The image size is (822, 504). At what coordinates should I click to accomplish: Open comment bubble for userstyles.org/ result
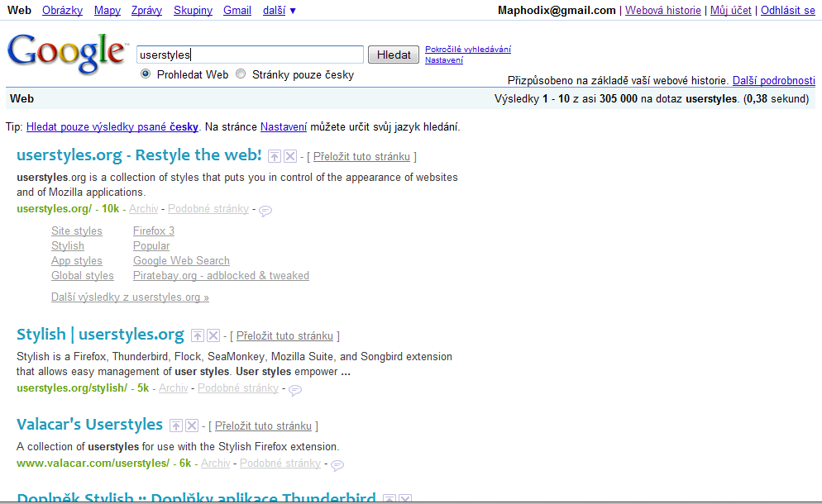pos(265,211)
